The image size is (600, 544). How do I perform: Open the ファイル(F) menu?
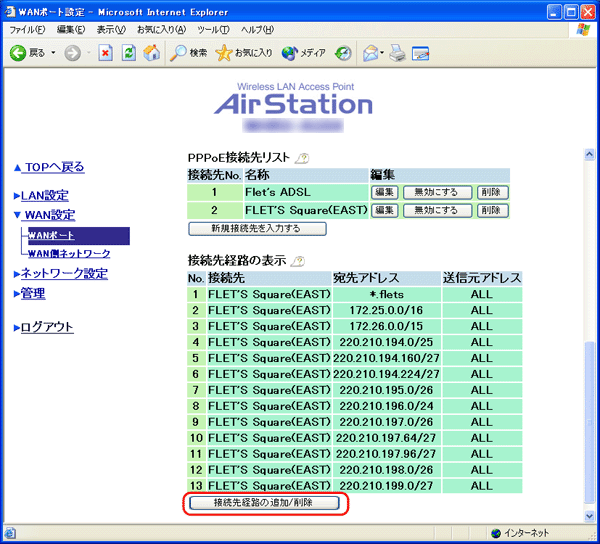click(27, 30)
